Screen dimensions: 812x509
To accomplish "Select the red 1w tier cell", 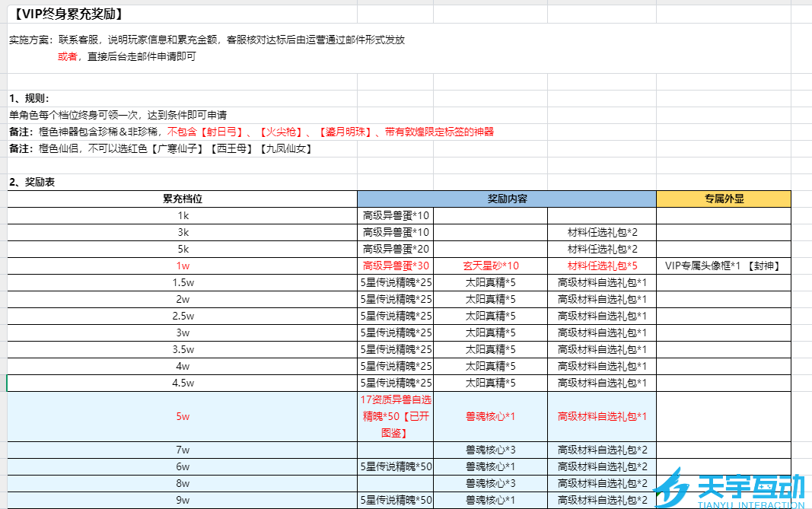I will pos(183,266).
